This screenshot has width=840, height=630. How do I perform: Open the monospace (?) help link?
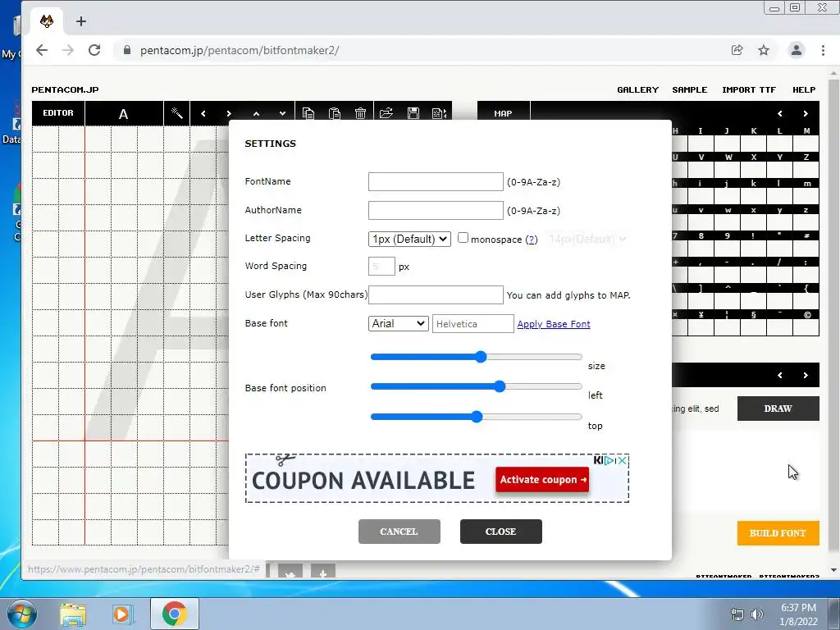tap(531, 240)
